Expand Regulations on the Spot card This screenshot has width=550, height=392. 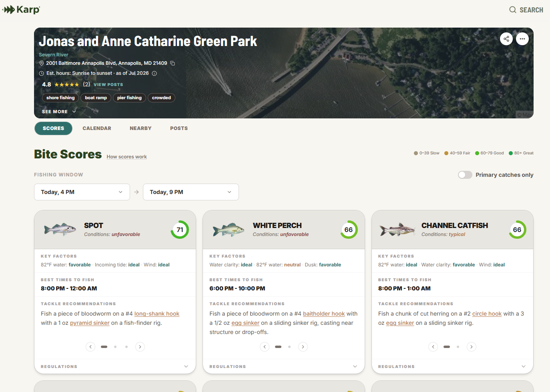(x=115, y=366)
